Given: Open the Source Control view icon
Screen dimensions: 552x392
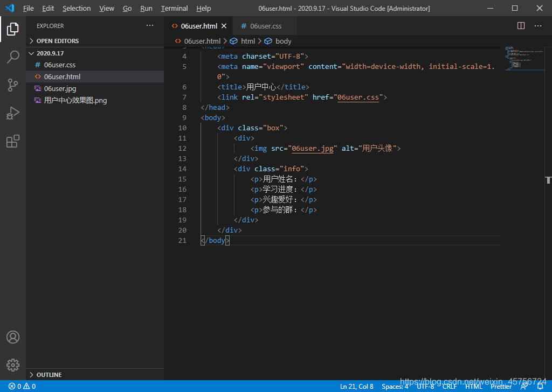Looking at the screenshot, I should point(13,85).
